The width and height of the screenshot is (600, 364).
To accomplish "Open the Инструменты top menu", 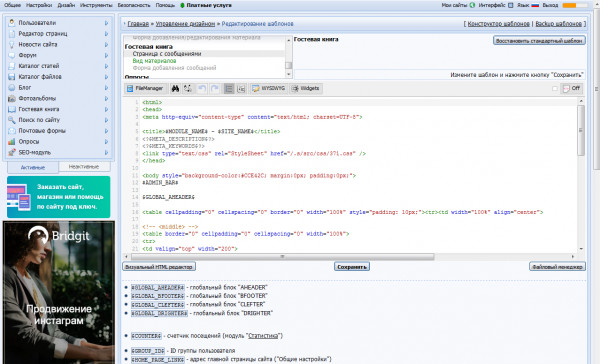I will [96, 5].
